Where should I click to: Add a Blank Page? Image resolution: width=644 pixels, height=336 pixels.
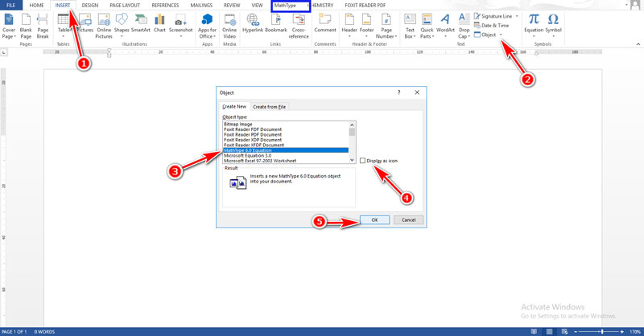coord(26,26)
